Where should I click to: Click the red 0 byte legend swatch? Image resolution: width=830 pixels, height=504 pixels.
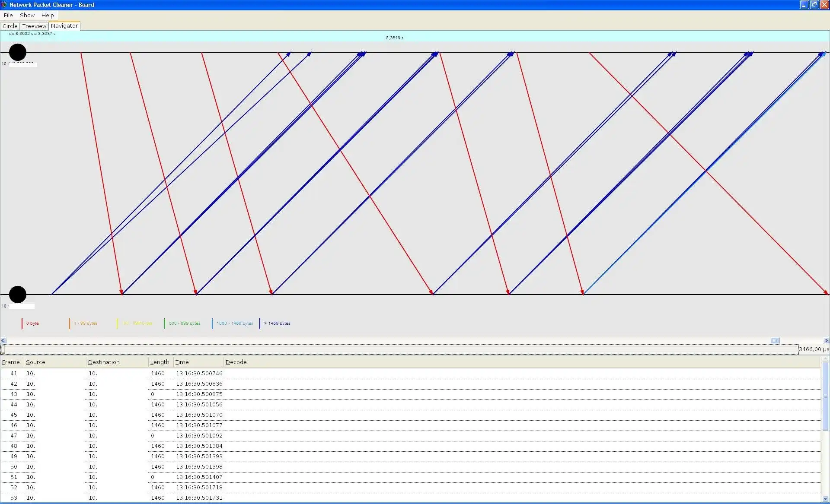pos(22,323)
